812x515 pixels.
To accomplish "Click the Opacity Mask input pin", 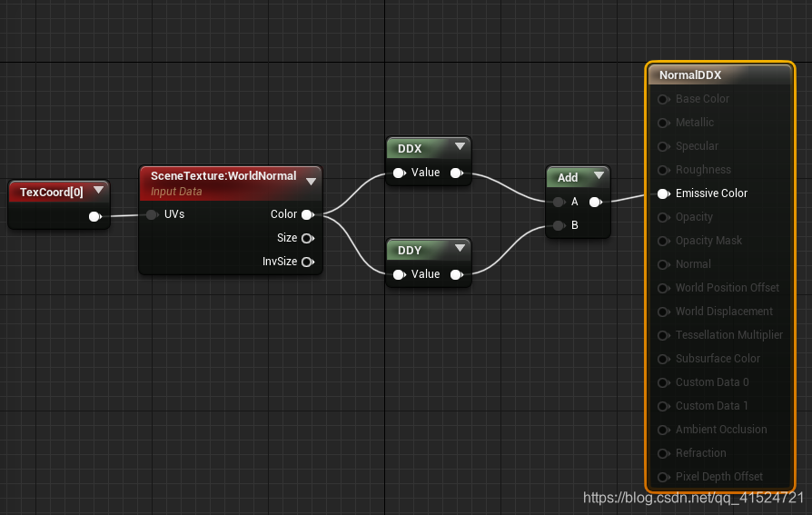I will pos(663,241).
